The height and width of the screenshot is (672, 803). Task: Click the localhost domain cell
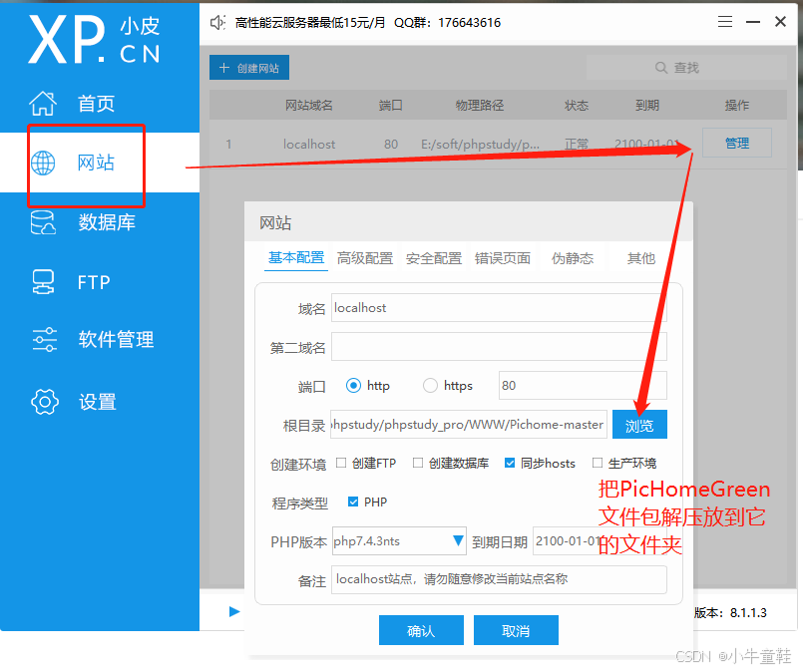pos(309,145)
